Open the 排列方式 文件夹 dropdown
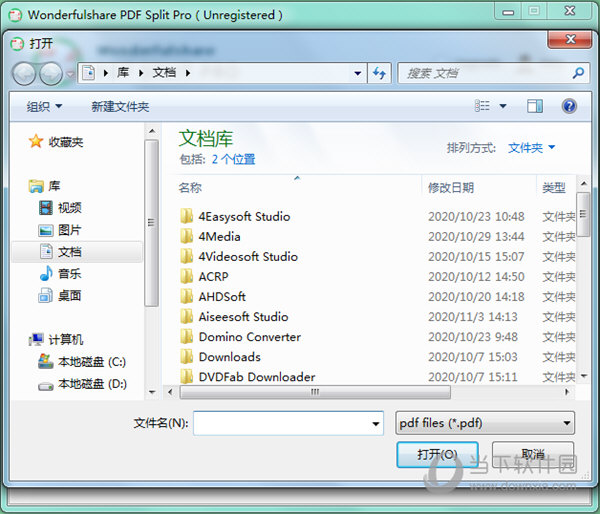Image resolution: width=600 pixels, height=514 pixels. click(531, 147)
